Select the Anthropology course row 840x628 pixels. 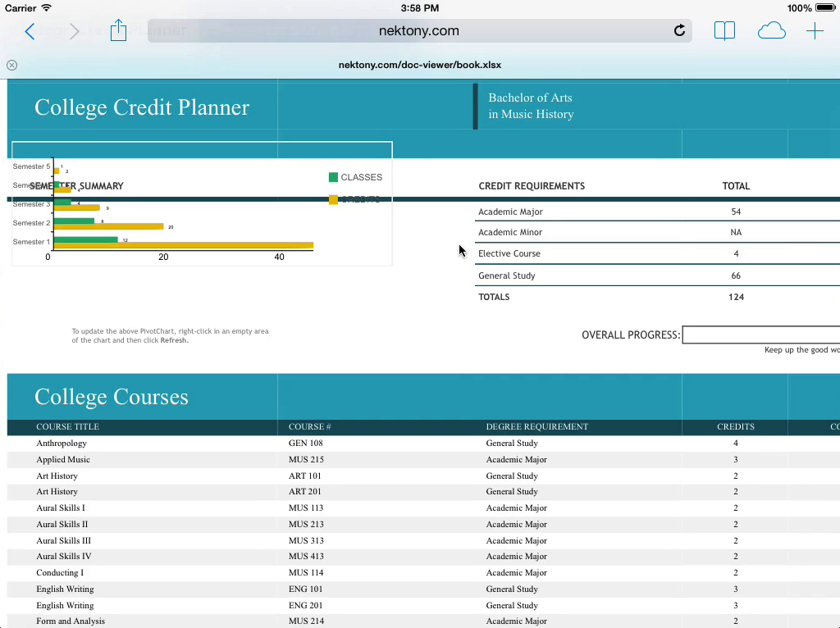62,443
